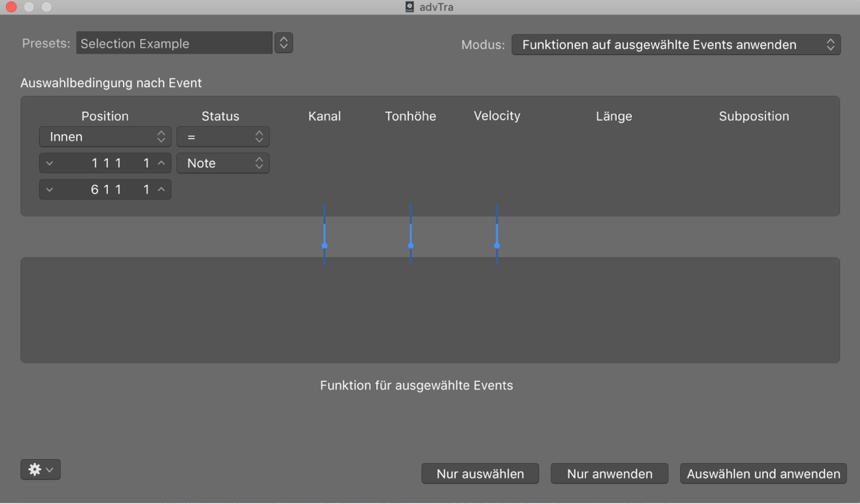The height and width of the screenshot is (504, 860).
Task: Click the Nur anwenden button
Action: coord(609,474)
